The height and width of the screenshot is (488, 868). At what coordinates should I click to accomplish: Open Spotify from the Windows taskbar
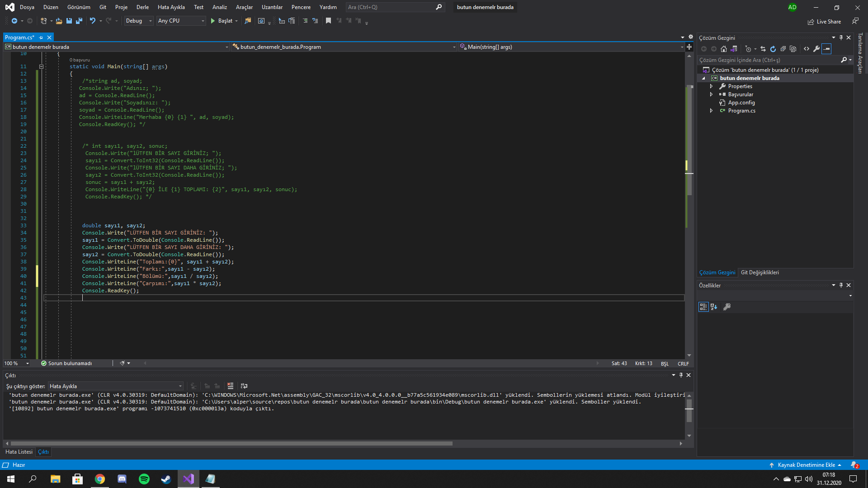coord(144,479)
